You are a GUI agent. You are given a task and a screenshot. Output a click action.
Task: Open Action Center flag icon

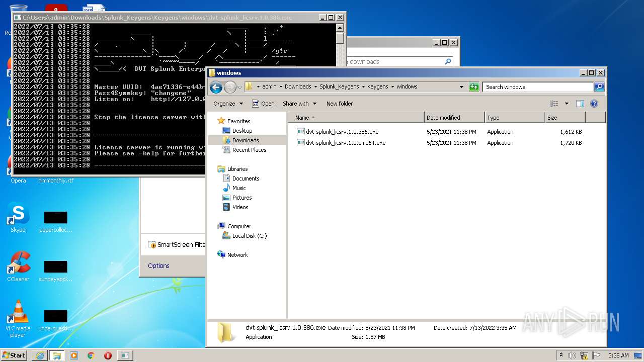click(596, 355)
